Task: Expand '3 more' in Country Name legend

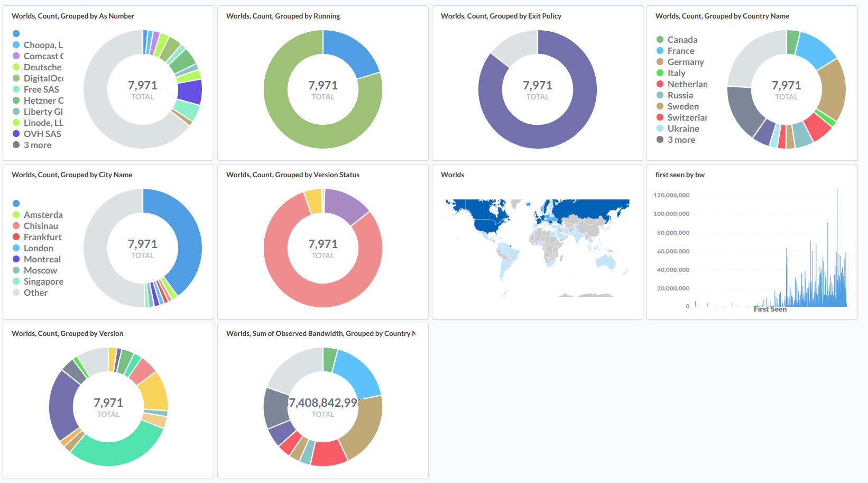Action: point(676,140)
